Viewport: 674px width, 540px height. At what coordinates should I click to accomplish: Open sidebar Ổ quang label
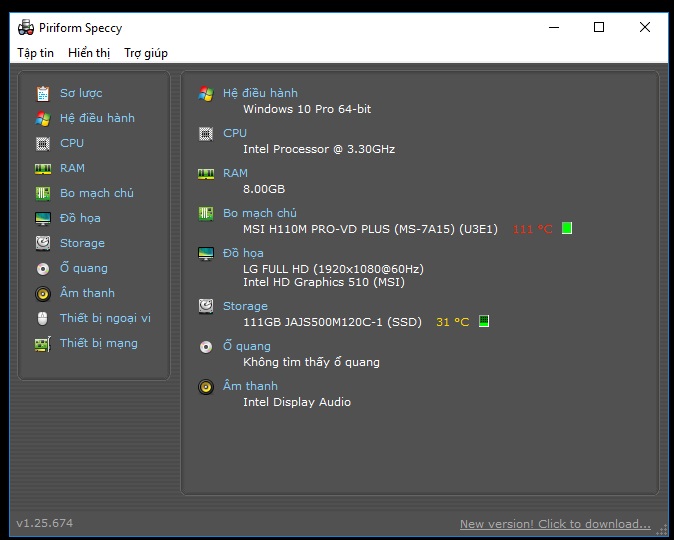click(x=84, y=268)
